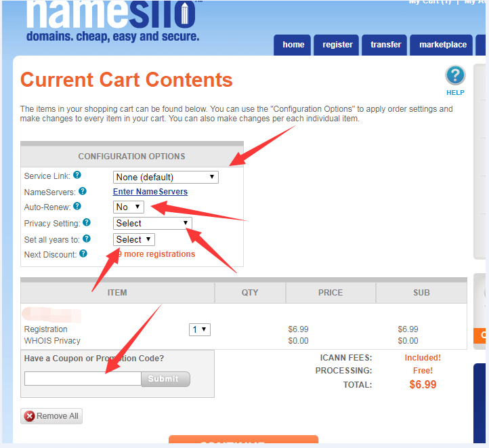Open the Service Link dropdown

(x=166, y=177)
